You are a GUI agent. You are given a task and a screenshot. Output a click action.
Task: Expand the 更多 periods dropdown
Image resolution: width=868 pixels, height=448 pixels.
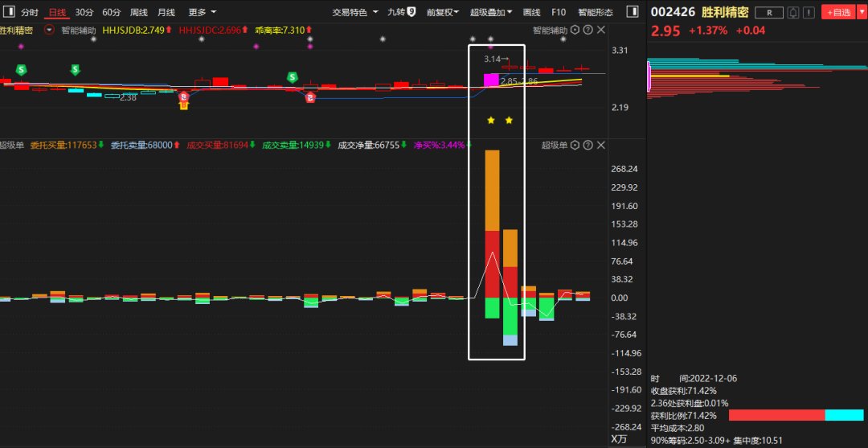click(202, 12)
